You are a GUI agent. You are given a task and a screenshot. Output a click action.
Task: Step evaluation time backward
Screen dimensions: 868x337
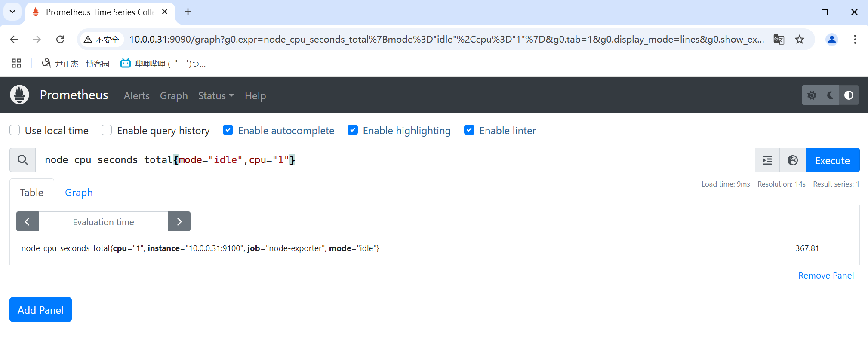(28, 221)
